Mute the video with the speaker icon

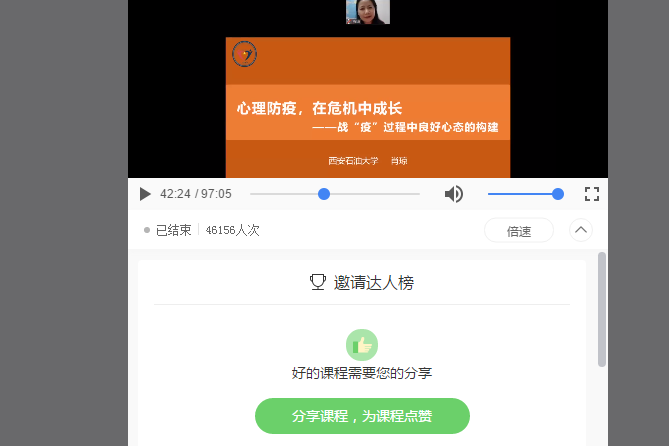(453, 194)
